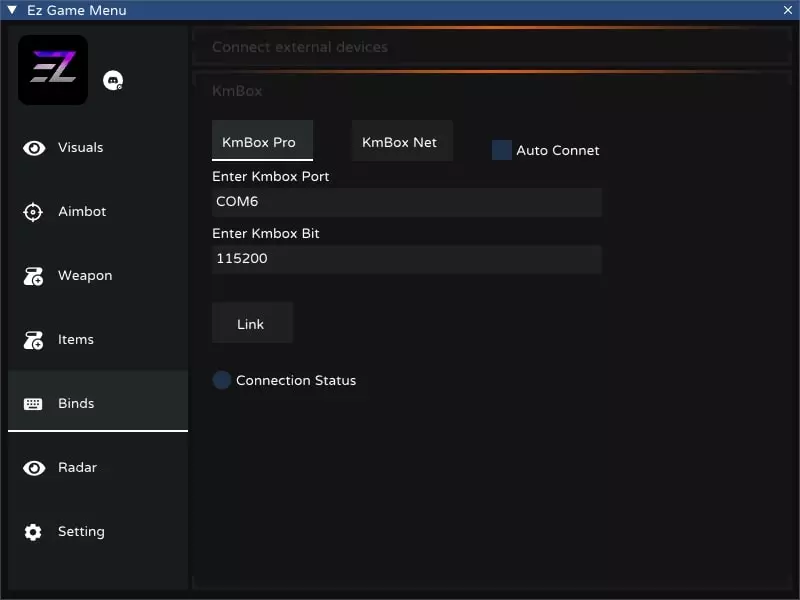800x600 pixels.
Task: Click the Link button
Action: click(252, 322)
